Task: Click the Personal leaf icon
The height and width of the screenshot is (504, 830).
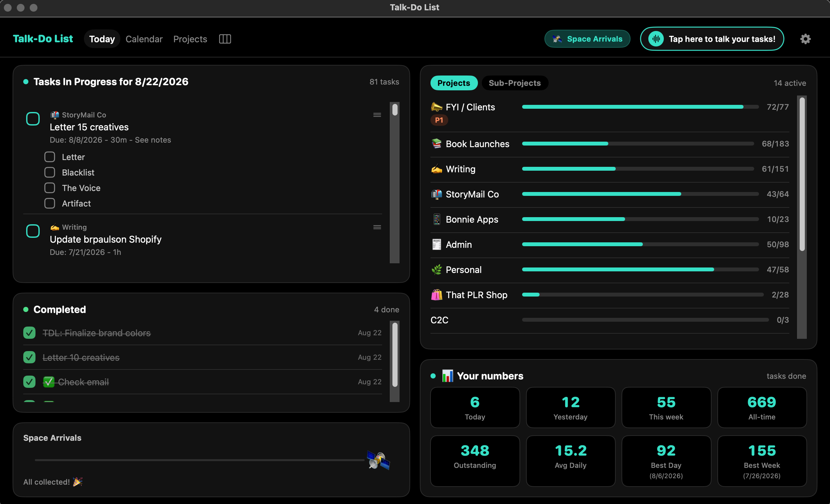Action: pyautogui.click(x=437, y=270)
